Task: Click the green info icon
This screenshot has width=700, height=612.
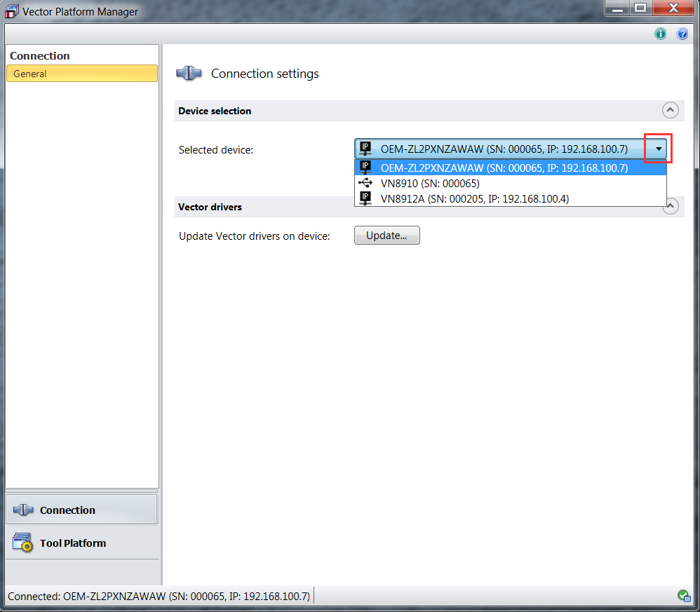Action: [x=660, y=34]
